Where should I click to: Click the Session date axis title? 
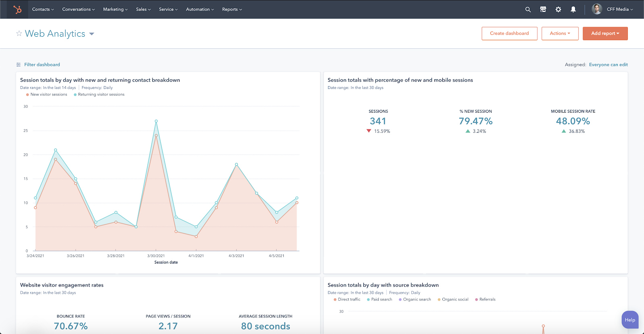click(x=166, y=262)
